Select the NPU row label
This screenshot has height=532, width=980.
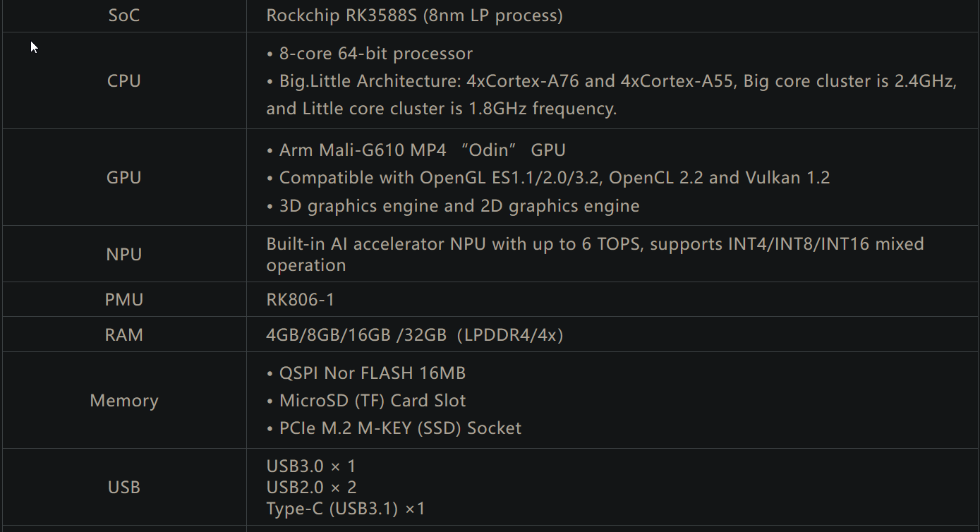pyautogui.click(x=124, y=254)
